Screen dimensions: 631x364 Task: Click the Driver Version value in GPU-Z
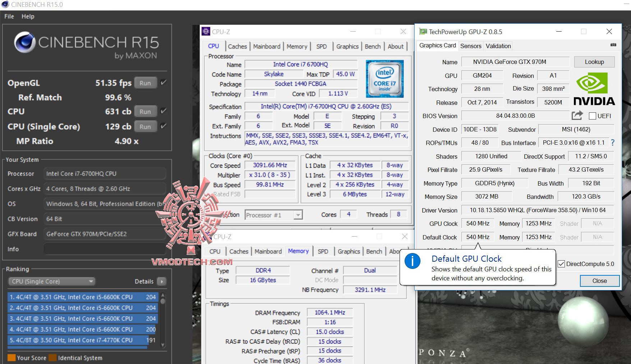pos(538,210)
